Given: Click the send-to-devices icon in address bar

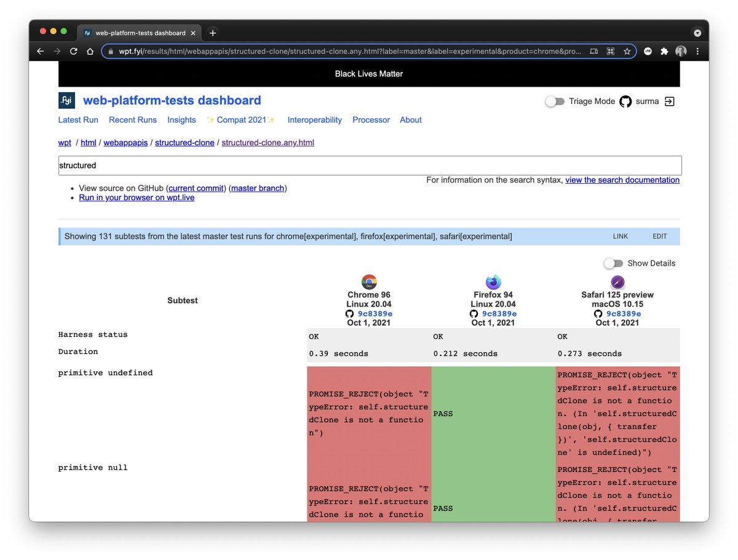Looking at the screenshot, I should [x=594, y=52].
